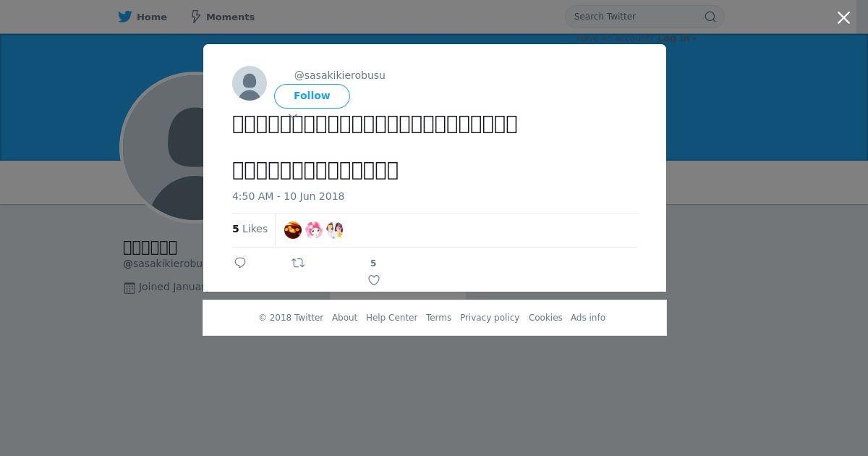This screenshot has height=456, width=868.
Task: Expand tweet options chevron below Follow
Action: pos(293,116)
